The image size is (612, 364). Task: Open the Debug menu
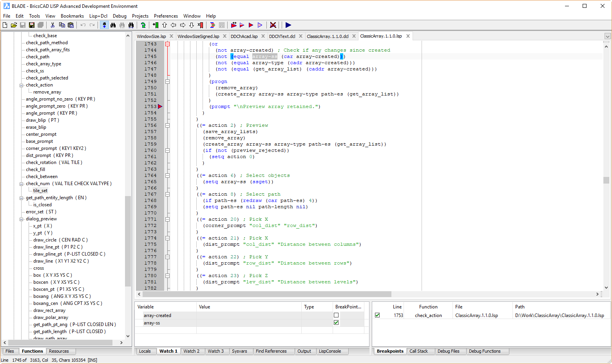(120, 16)
